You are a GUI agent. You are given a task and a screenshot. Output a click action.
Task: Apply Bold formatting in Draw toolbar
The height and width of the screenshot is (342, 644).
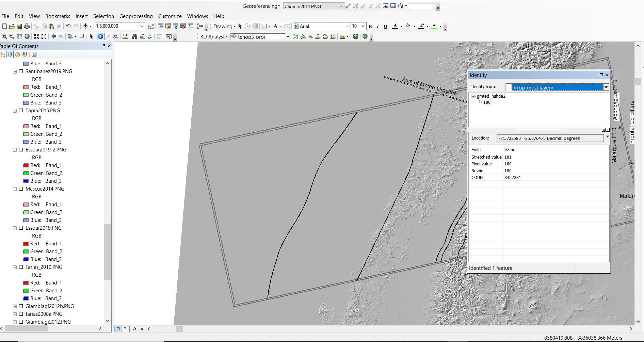[x=370, y=26]
